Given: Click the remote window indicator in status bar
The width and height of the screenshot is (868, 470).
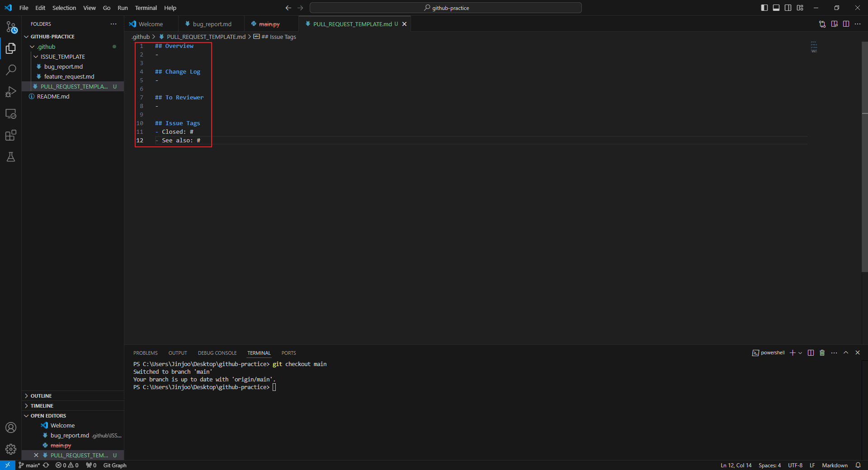Looking at the screenshot, I should point(8,465).
